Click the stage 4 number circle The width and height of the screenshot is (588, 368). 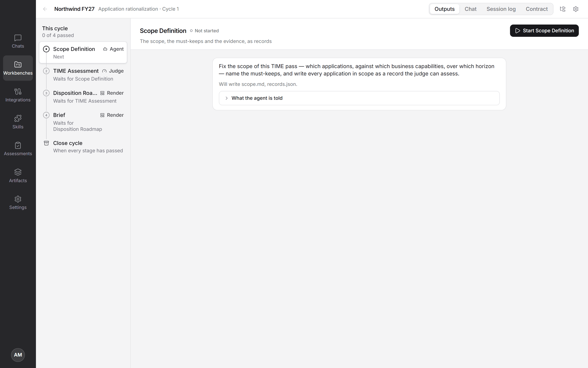click(46, 115)
